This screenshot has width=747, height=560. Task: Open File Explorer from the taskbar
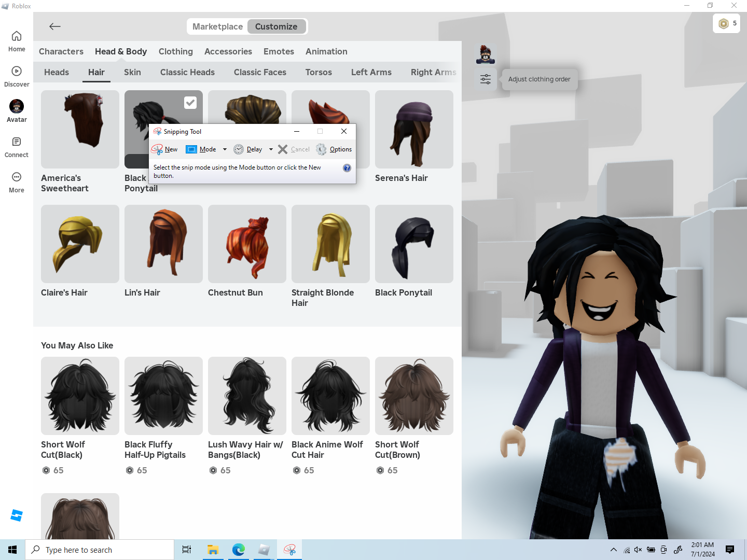pos(213,550)
